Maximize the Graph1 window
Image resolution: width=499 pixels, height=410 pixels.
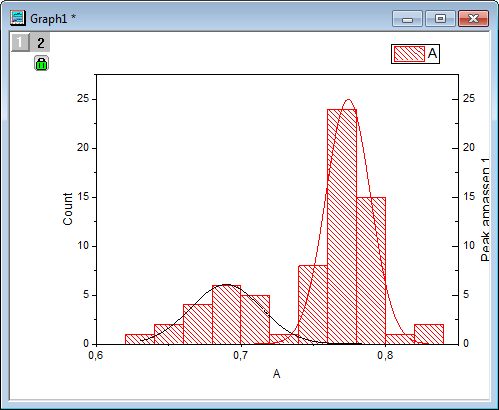440,19
